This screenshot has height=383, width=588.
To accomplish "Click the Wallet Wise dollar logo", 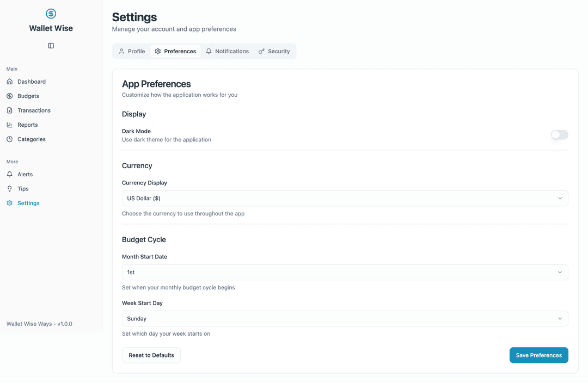I will coord(51,14).
